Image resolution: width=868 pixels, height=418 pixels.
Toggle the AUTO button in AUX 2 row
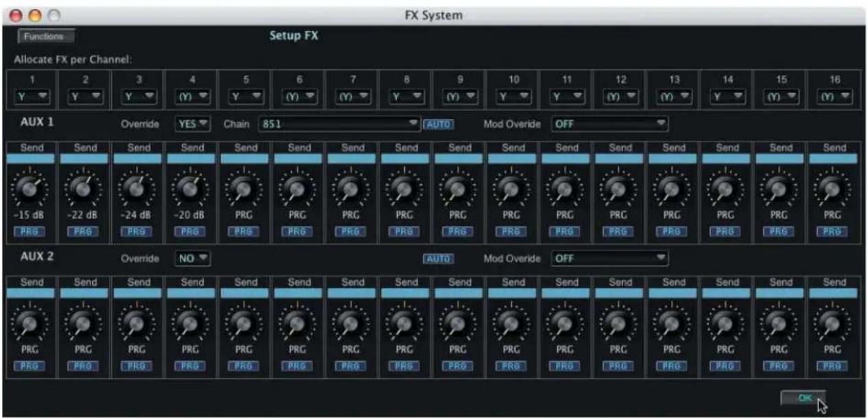click(438, 259)
